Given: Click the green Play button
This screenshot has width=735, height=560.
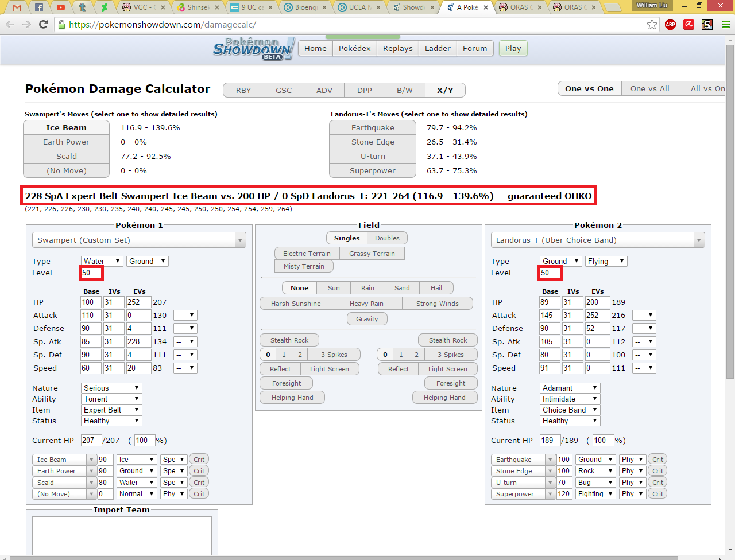Looking at the screenshot, I should click(513, 49).
